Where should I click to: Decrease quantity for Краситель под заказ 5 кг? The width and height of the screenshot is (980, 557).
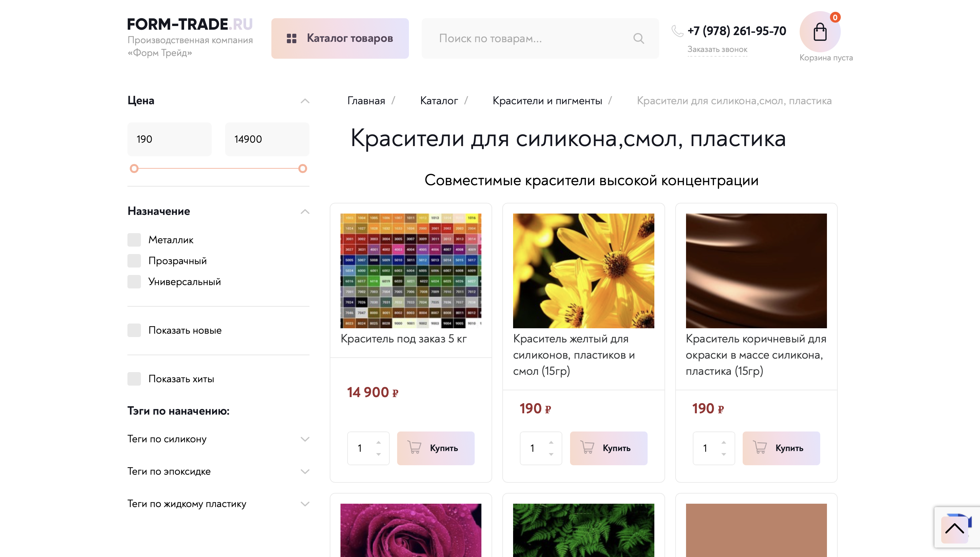378,454
